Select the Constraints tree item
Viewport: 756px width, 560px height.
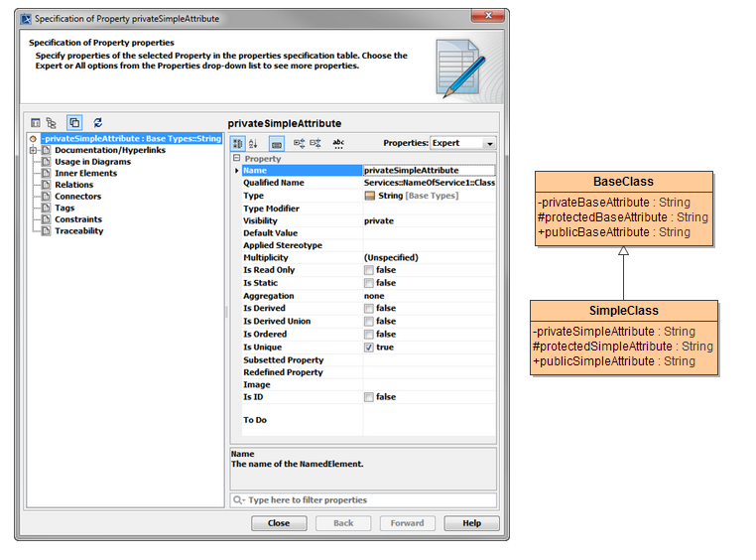click(78, 219)
